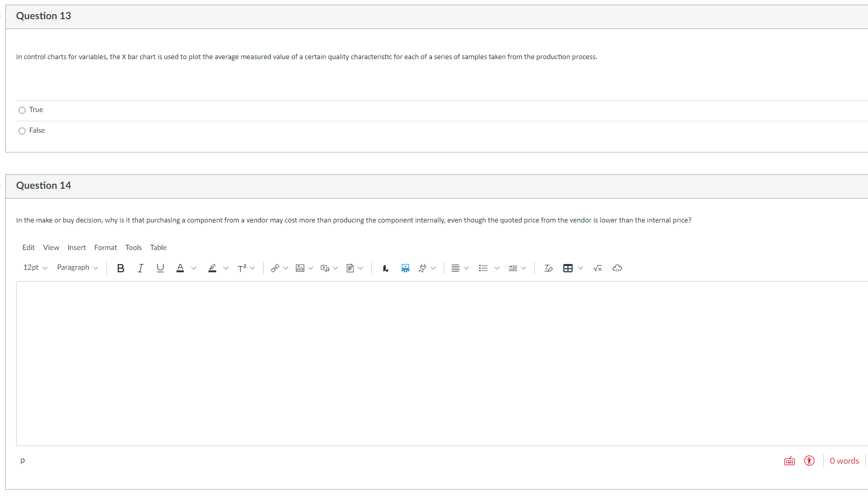Open the Edit menu of the editor
Screen dimensions: 868x500
[29, 248]
